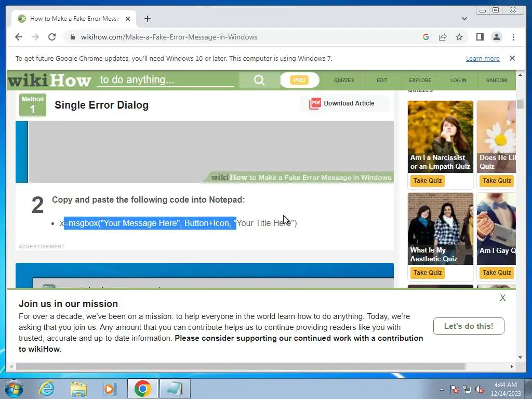
Task: Click LOG IN in wikiHow header
Action: pos(458,81)
